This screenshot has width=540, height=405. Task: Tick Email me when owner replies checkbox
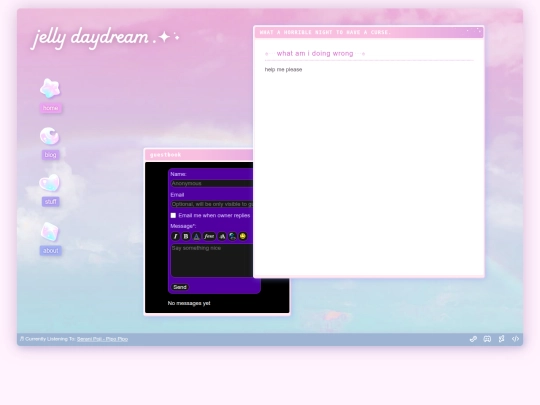pyautogui.click(x=173, y=215)
